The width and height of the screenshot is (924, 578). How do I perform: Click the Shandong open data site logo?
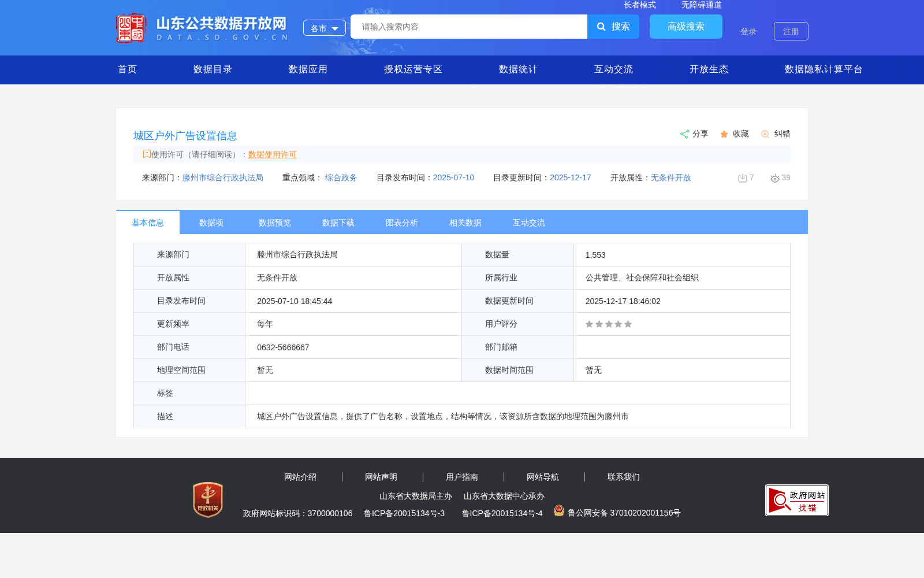coord(202,28)
